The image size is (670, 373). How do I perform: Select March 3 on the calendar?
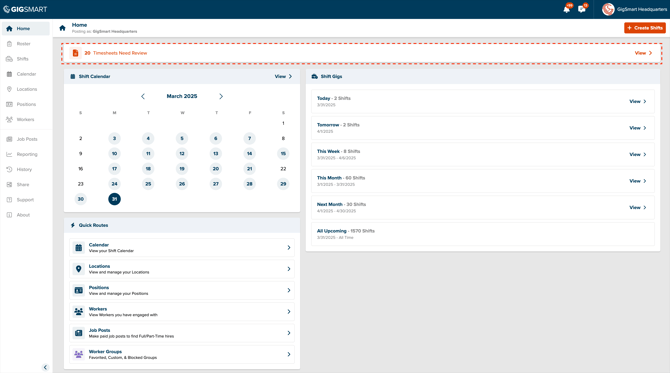(115, 138)
